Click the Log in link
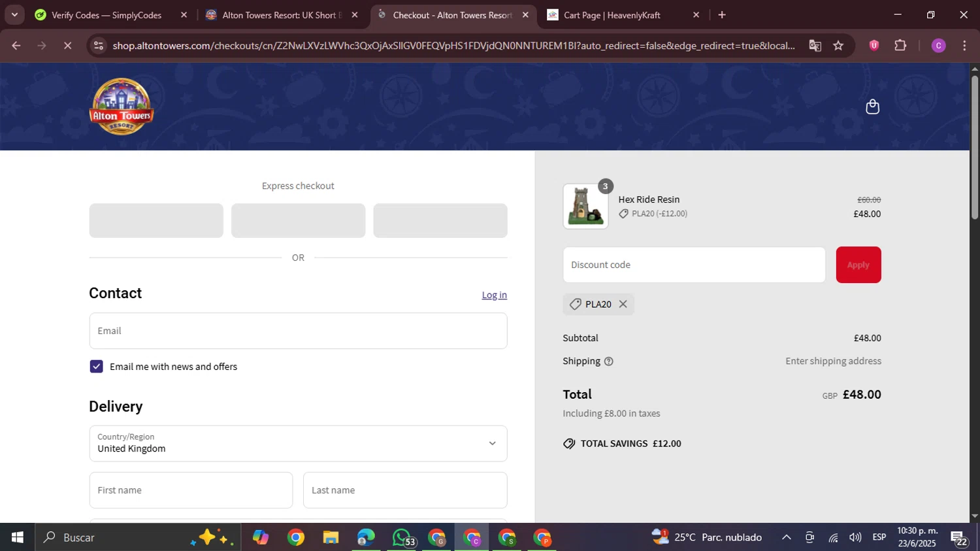The image size is (980, 551). tap(494, 295)
